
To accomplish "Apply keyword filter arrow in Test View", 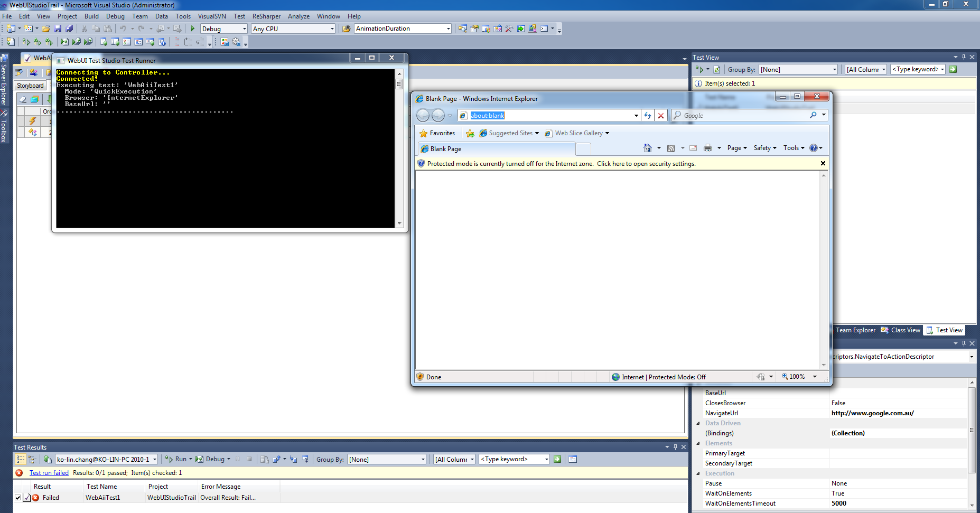I will (x=953, y=69).
